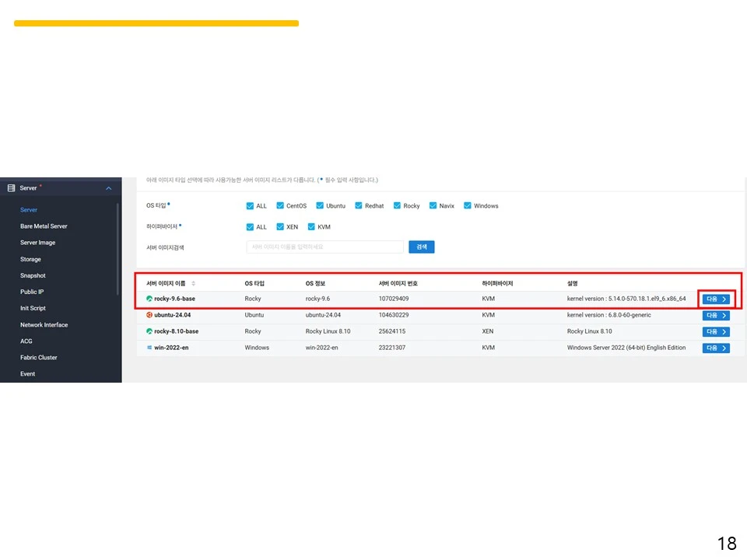Viewport: 747px width, 560px height.
Task: Click the rocky-8.10-base Rocky logo icon
Action: pyautogui.click(x=149, y=331)
